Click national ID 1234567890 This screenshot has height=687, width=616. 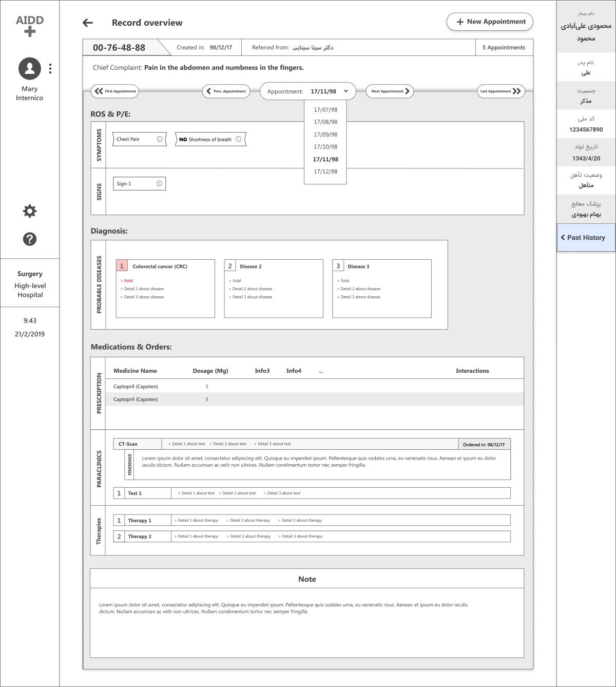click(x=586, y=130)
